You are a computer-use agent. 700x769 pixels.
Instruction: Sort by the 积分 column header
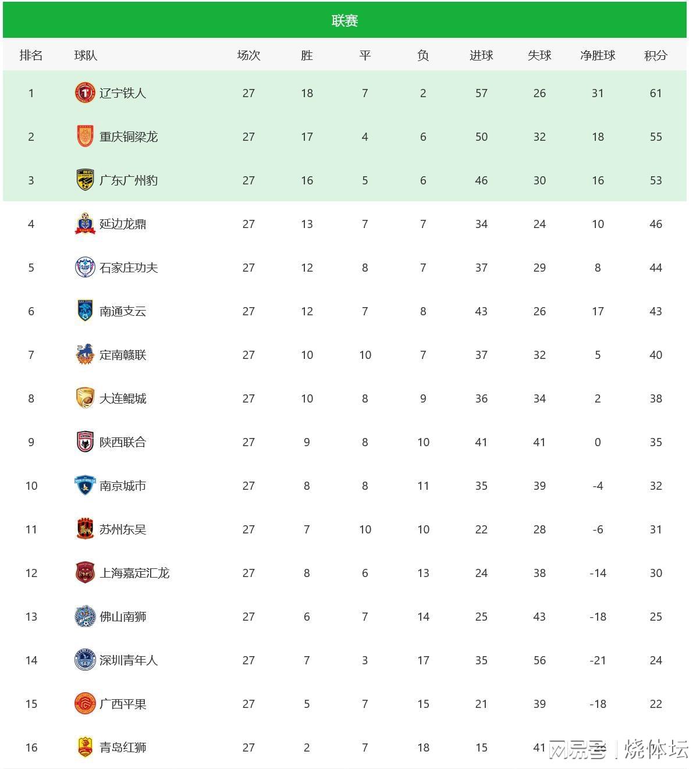click(656, 55)
